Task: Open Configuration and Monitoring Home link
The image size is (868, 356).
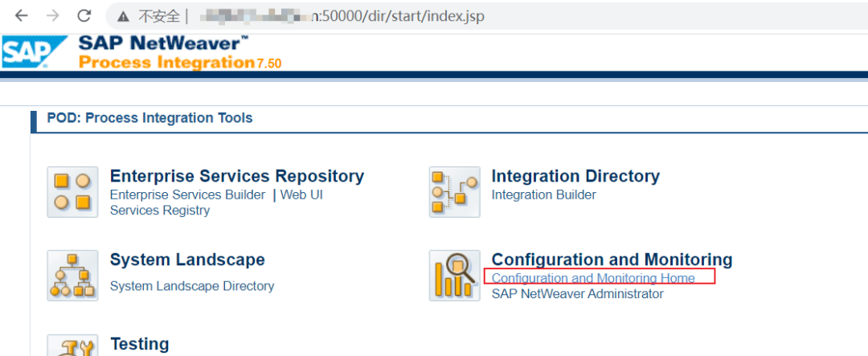Action: (593, 278)
